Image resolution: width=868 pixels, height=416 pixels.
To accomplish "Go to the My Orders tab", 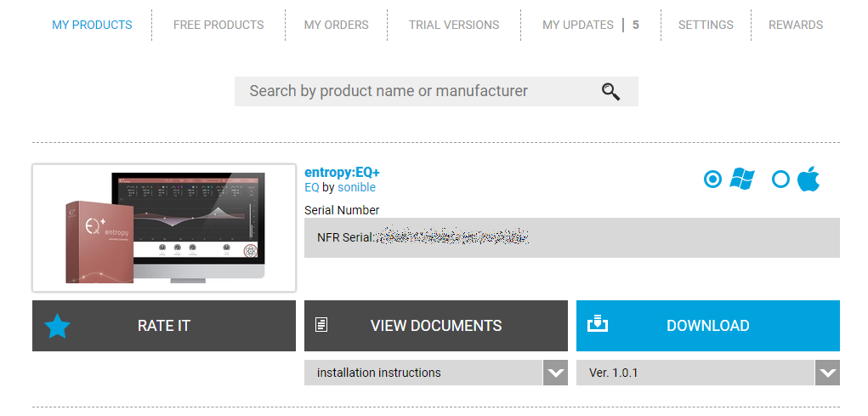I will (x=336, y=25).
